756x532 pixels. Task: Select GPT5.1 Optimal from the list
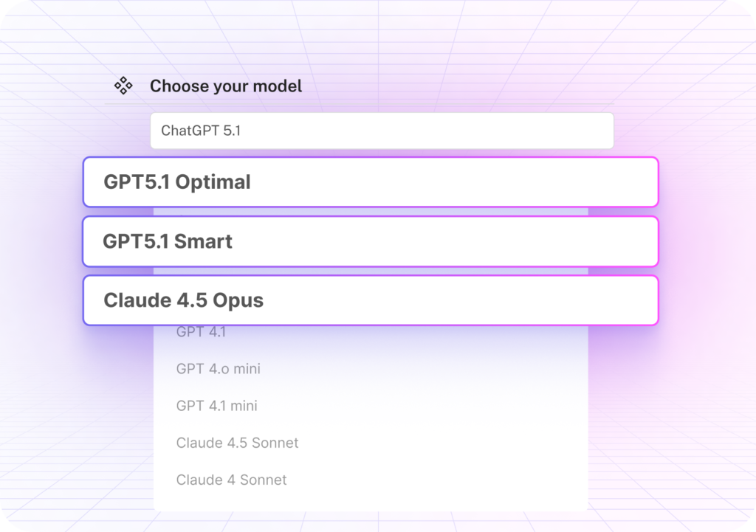point(369,182)
